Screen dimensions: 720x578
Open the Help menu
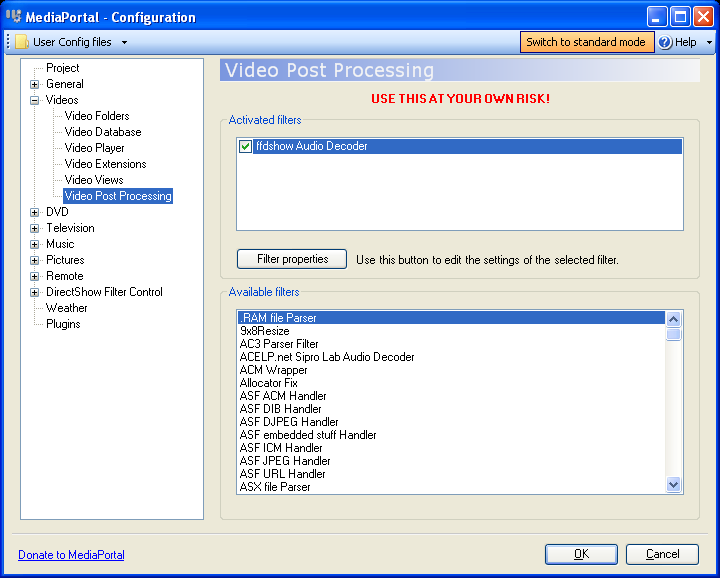[686, 42]
